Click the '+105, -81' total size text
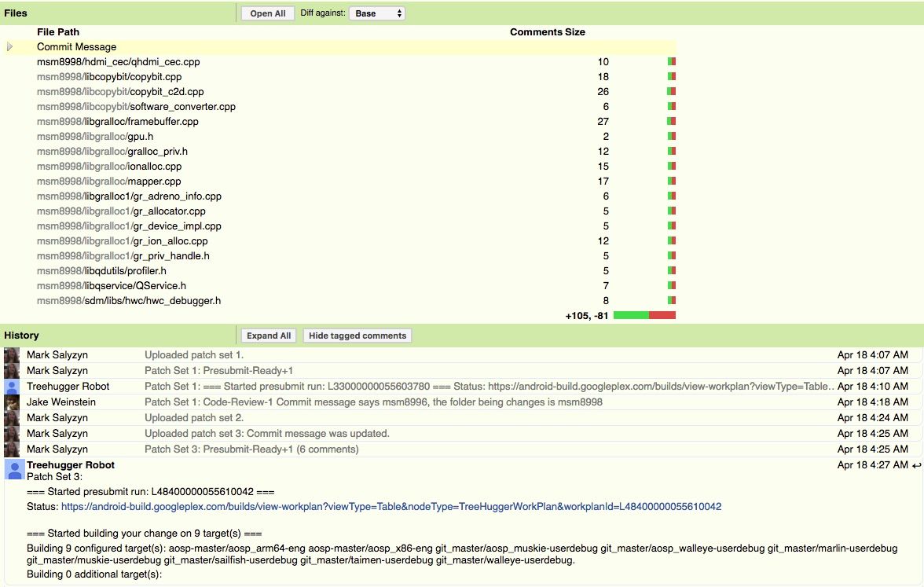924x587 pixels. click(x=586, y=316)
